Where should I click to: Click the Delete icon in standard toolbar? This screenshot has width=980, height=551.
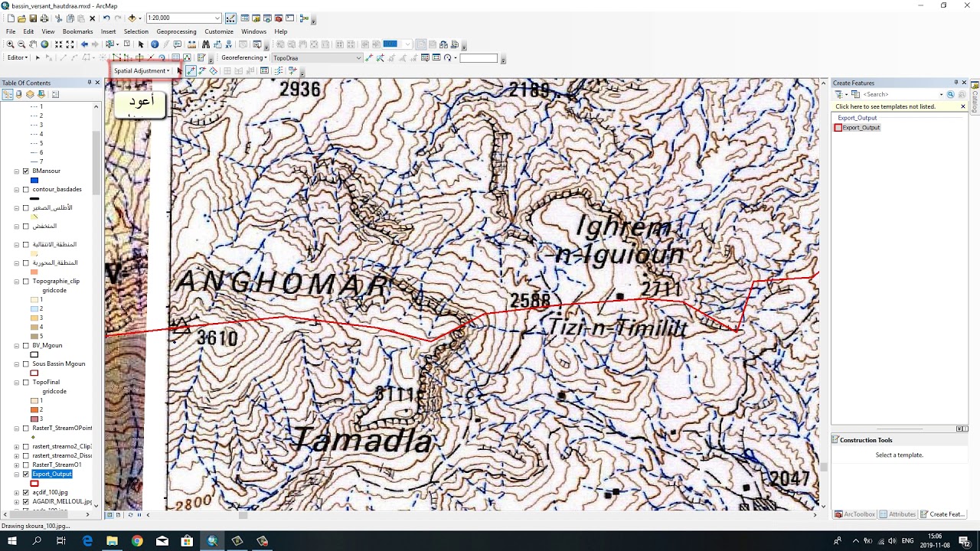click(93, 18)
